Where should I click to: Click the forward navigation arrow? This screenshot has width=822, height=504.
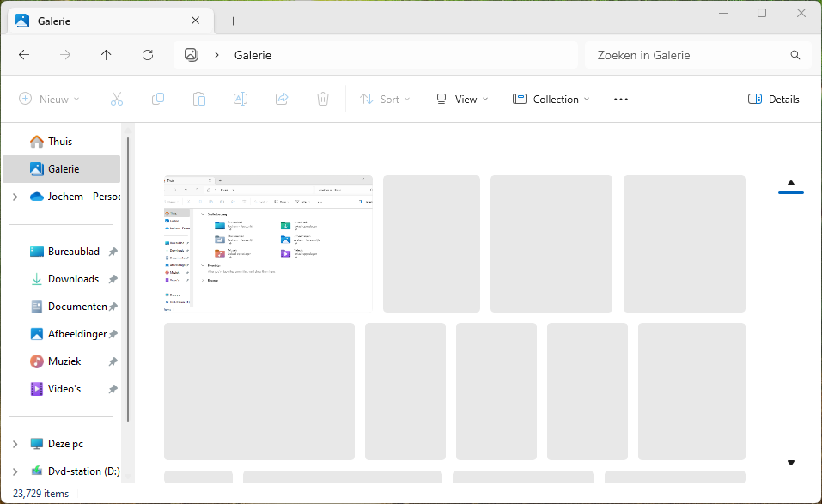[65, 55]
